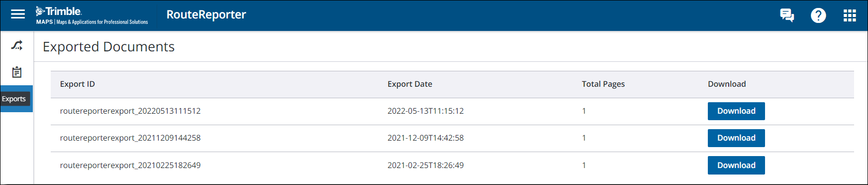
Task: Select the route planning sidebar icon
Action: click(17, 45)
